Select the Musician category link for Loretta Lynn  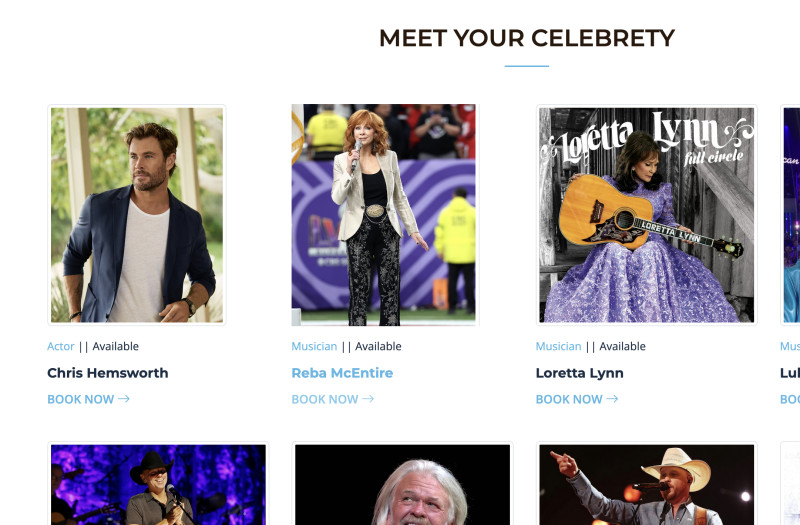click(x=558, y=346)
